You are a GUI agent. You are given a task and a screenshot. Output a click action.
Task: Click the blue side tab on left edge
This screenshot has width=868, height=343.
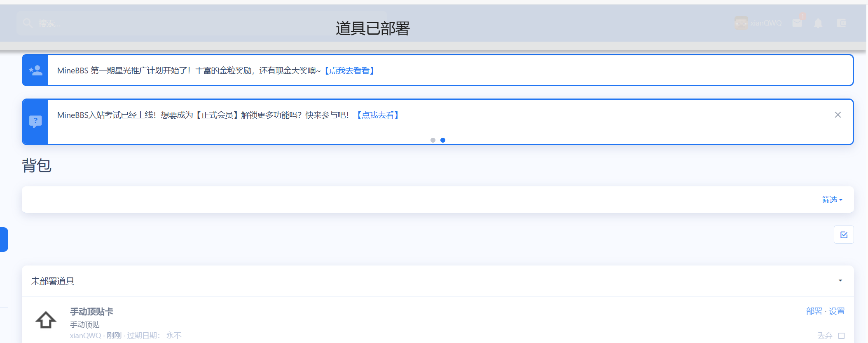click(x=4, y=240)
